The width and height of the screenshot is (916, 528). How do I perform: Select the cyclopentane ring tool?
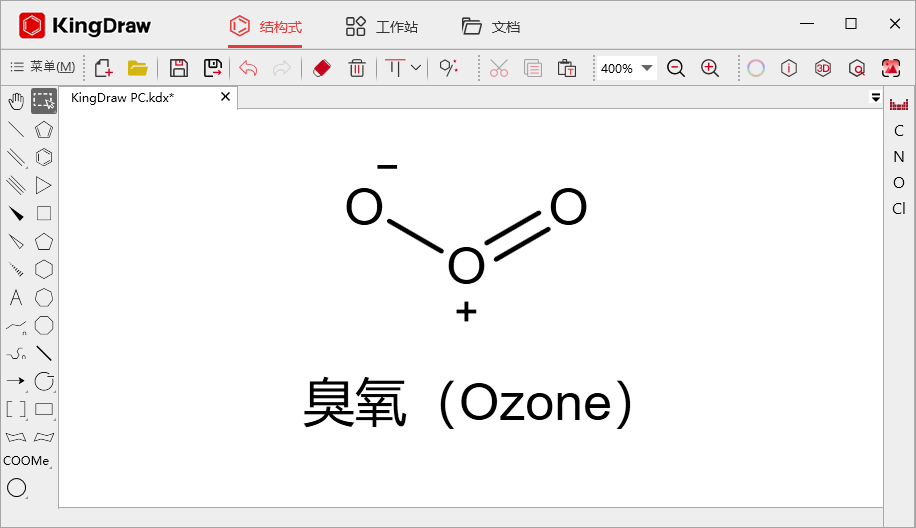point(44,241)
